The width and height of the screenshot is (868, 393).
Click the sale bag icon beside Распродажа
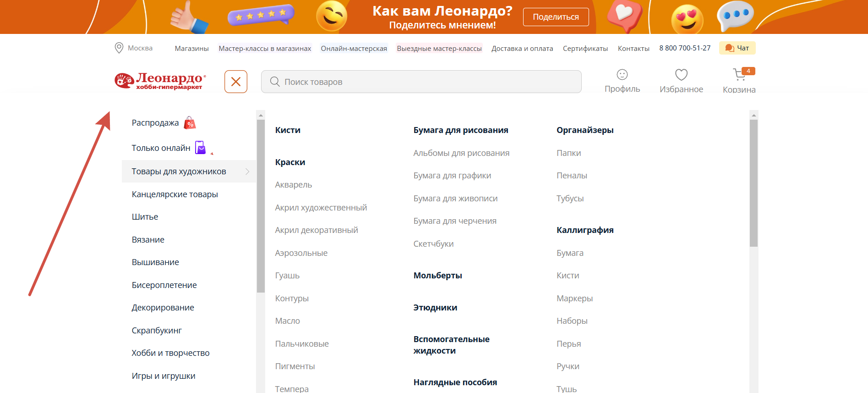coord(190,123)
